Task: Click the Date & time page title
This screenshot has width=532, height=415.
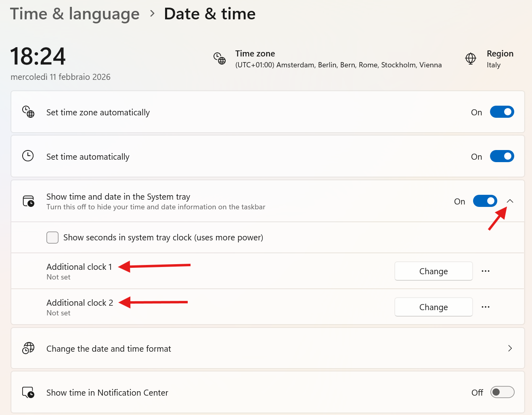Action: click(x=210, y=14)
